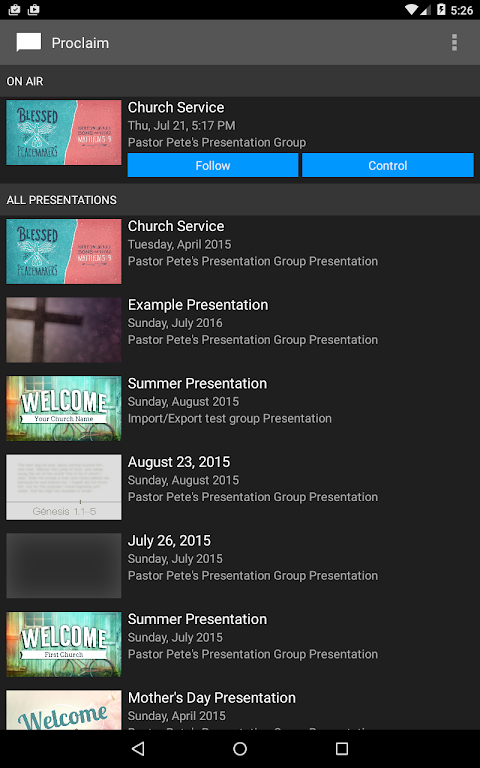Tap Android home circle button
The image size is (480, 768).
click(x=240, y=748)
